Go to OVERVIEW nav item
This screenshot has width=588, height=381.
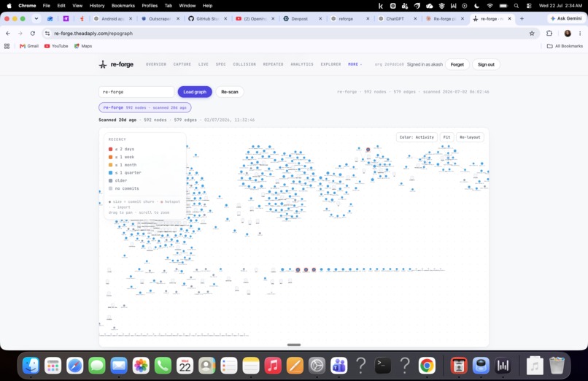coord(156,64)
